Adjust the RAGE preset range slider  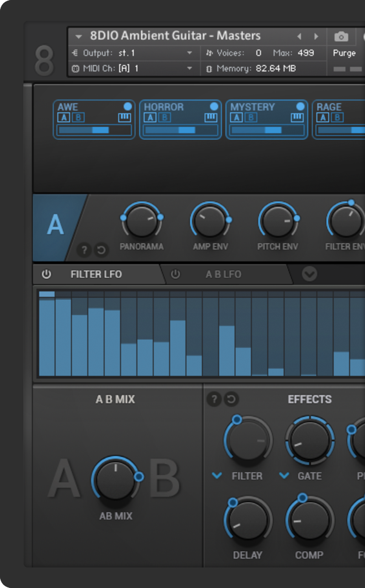(341, 130)
